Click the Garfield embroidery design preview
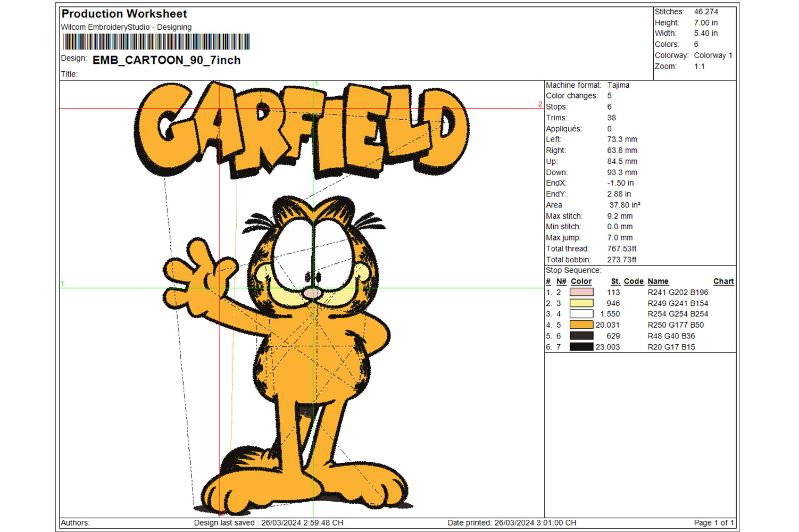 tap(302, 298)
